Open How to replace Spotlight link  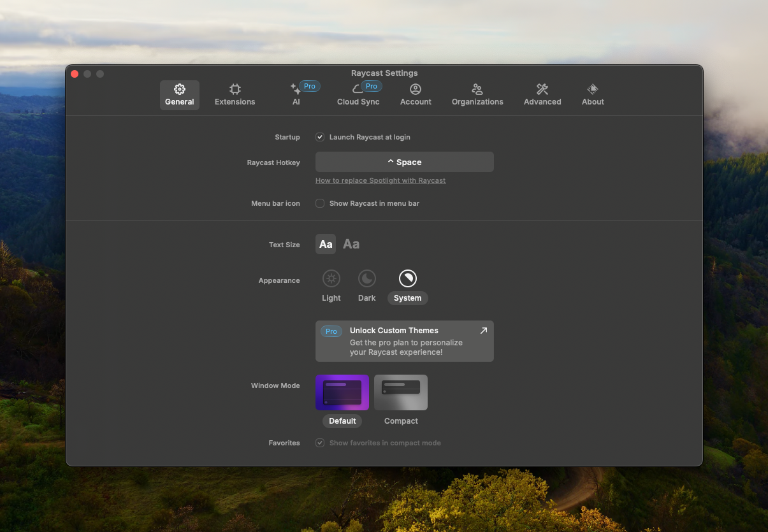point(380,180)
